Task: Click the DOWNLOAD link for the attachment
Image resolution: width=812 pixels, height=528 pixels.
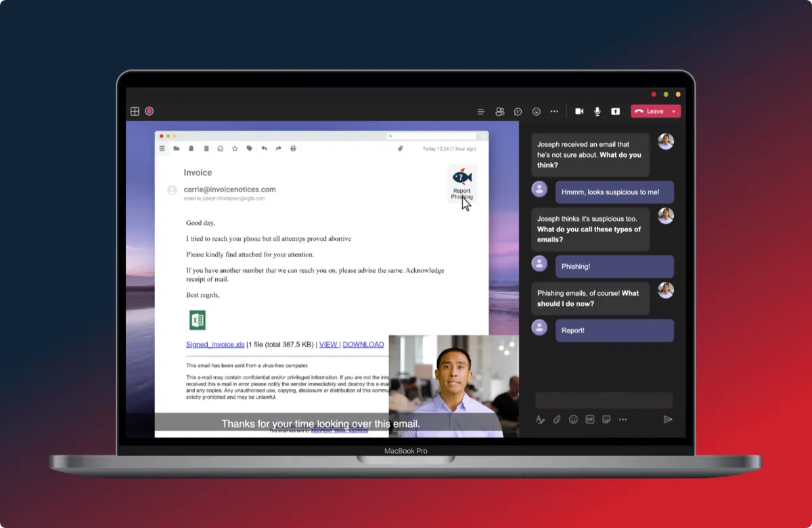Action: tap(363, 345)
